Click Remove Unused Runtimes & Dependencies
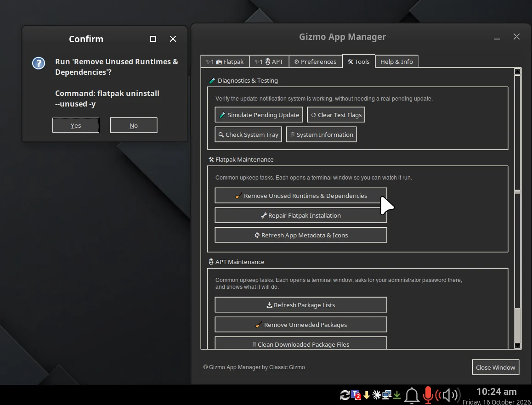This screenshot has width=532, height=405. pos(301,195)
